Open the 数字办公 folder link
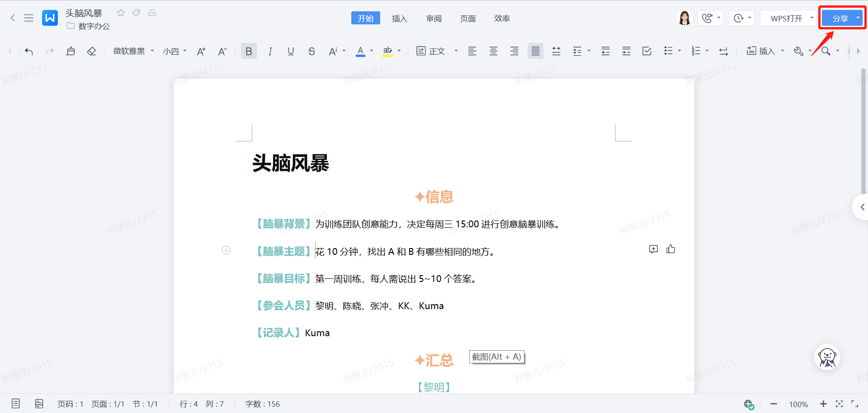Image resolution: width=868 pixels, height=413 pixels. (89, 26)
